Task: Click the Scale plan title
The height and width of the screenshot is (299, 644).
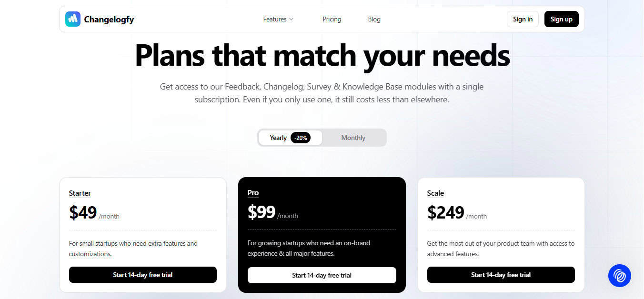Action: 435,193
